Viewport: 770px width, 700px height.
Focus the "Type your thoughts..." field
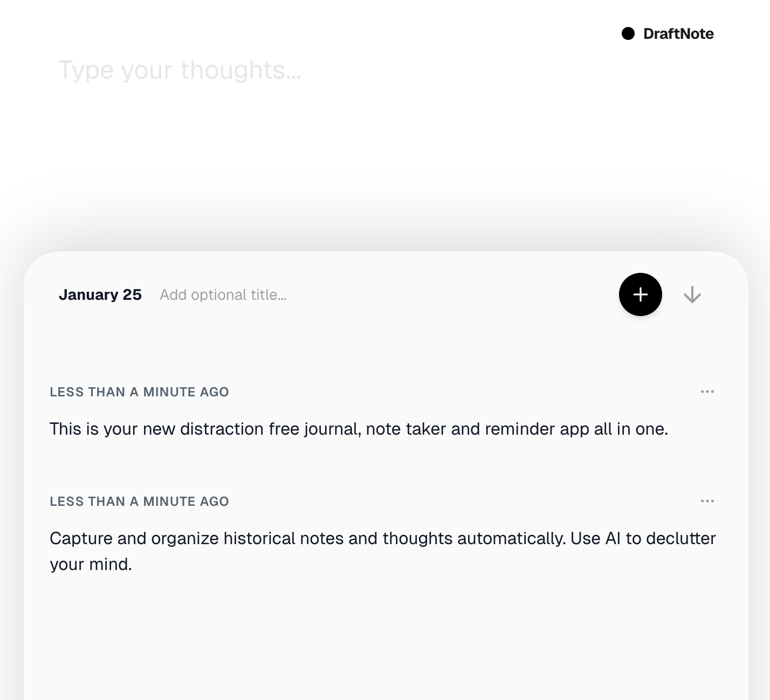pyautogui.click(x=179, y=70)
